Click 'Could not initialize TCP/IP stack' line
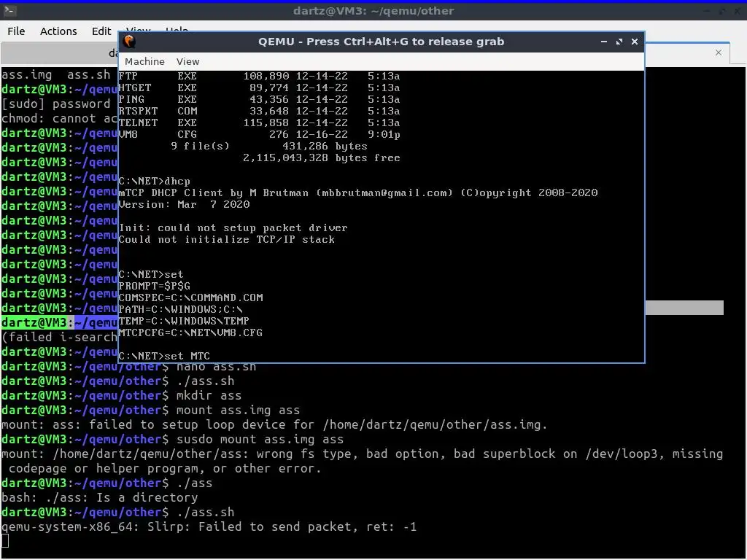747x560 pixels. click(x=227, y=239)
